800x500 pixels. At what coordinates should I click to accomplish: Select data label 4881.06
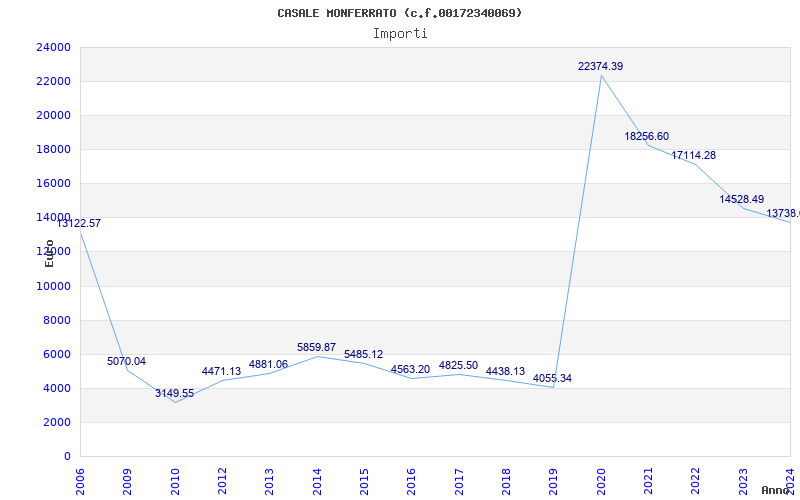pos(268,364)
